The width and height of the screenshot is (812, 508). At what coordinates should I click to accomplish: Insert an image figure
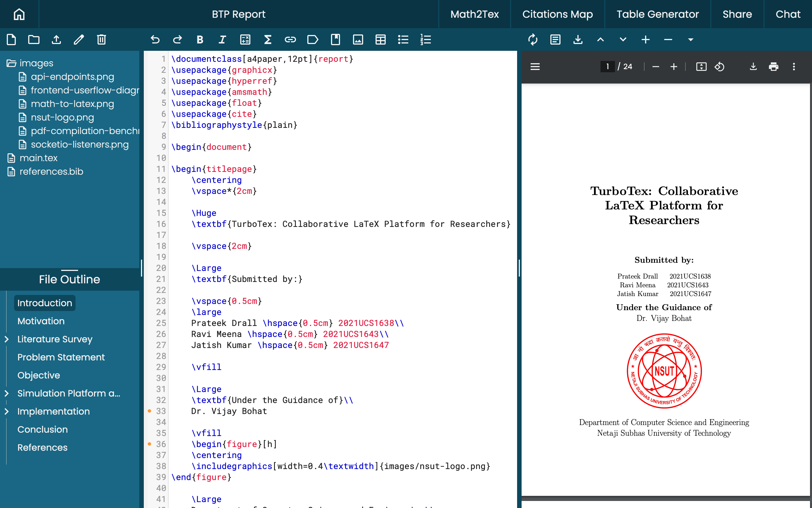(x=358, y=40)
